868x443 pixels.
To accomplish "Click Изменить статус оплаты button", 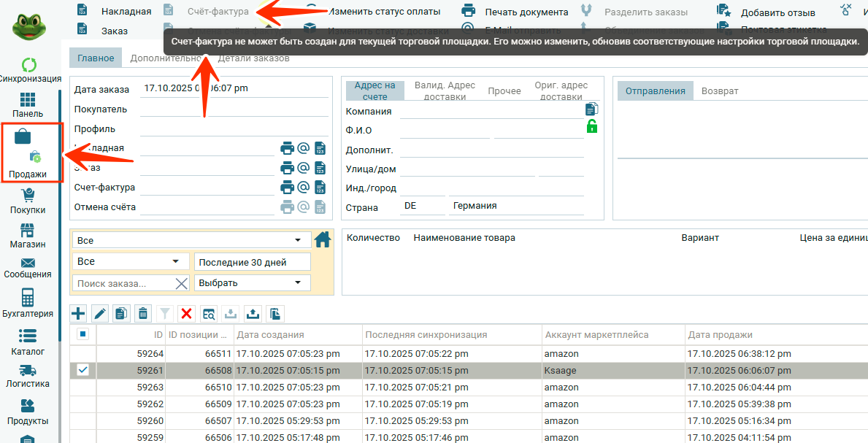I will coord(384,12).
